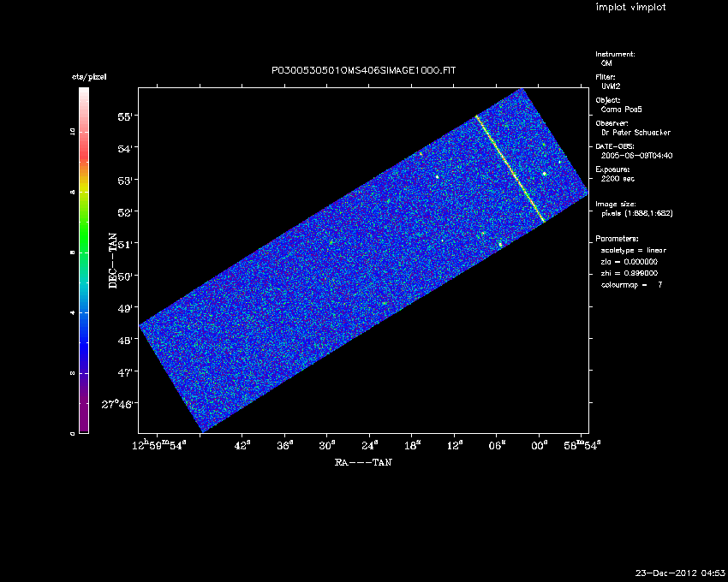Select the 'DATE-OBS:' label
728x582 pixels.
(x=615, y=146)
